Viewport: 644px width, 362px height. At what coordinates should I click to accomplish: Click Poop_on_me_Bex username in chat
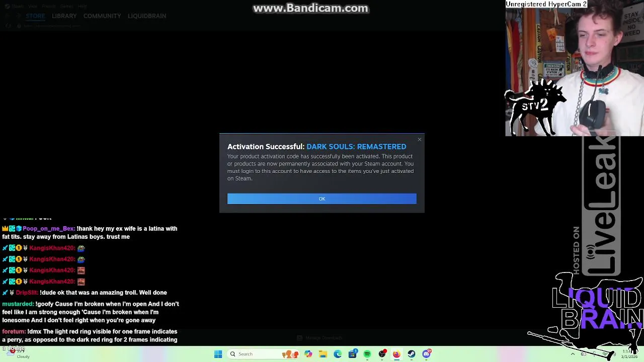[48, 229]
